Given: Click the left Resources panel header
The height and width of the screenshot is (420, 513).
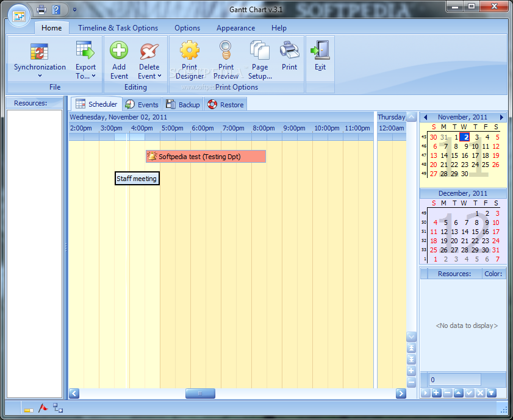Looking at the screenshot, I should coord(35,103).
